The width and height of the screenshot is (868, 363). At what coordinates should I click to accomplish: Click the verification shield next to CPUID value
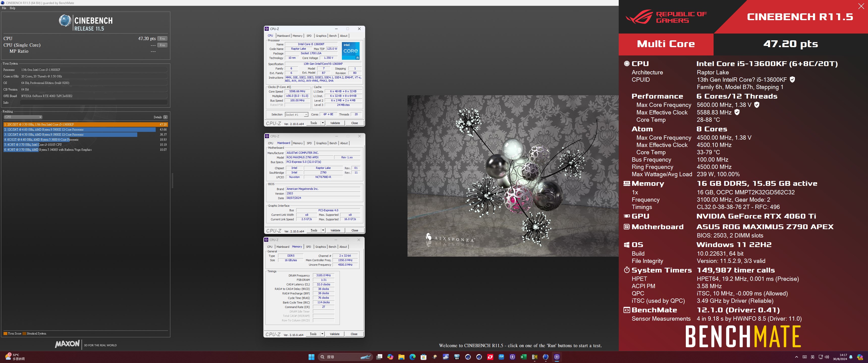pyautogui.click(x=793, y=79)
